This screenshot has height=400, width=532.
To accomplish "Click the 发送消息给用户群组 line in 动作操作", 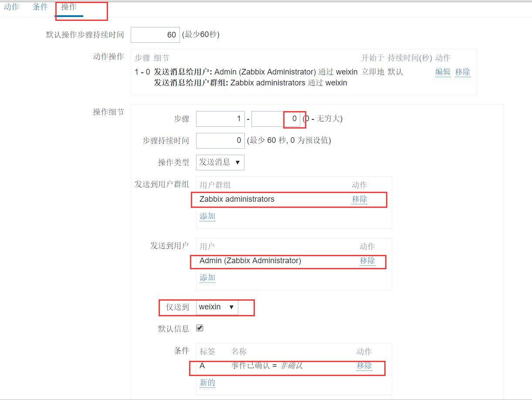I will [251, 83].
